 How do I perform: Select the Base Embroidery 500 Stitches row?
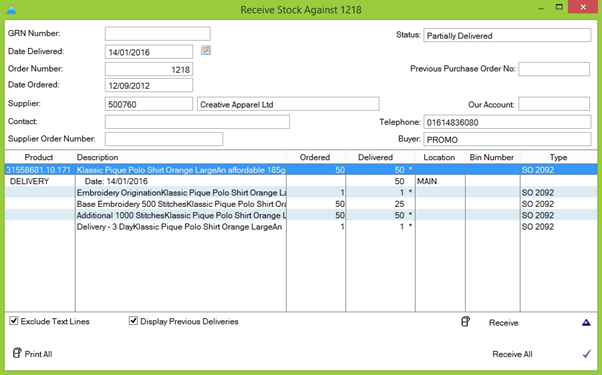click(x=301, y=204)
